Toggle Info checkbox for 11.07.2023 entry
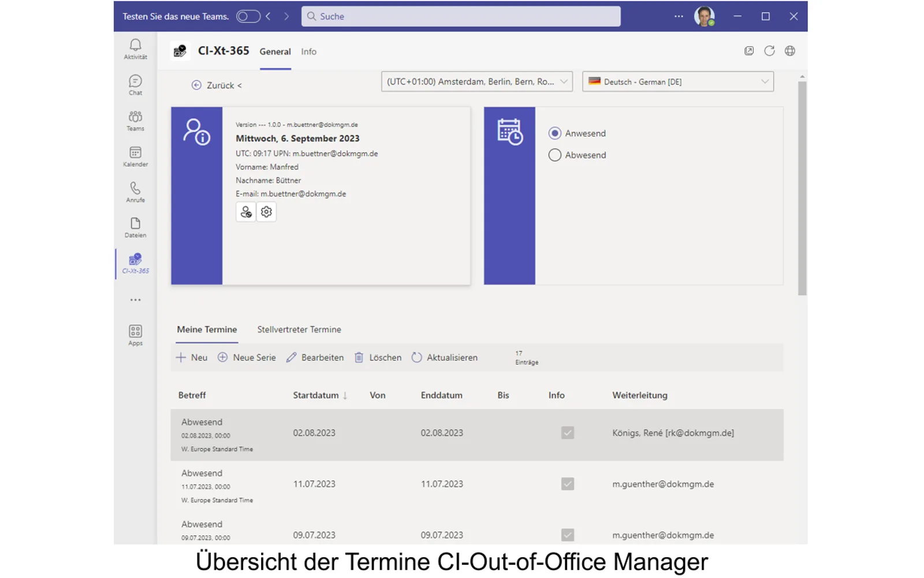This screenshot has height=578, width=924. [568, 484]
